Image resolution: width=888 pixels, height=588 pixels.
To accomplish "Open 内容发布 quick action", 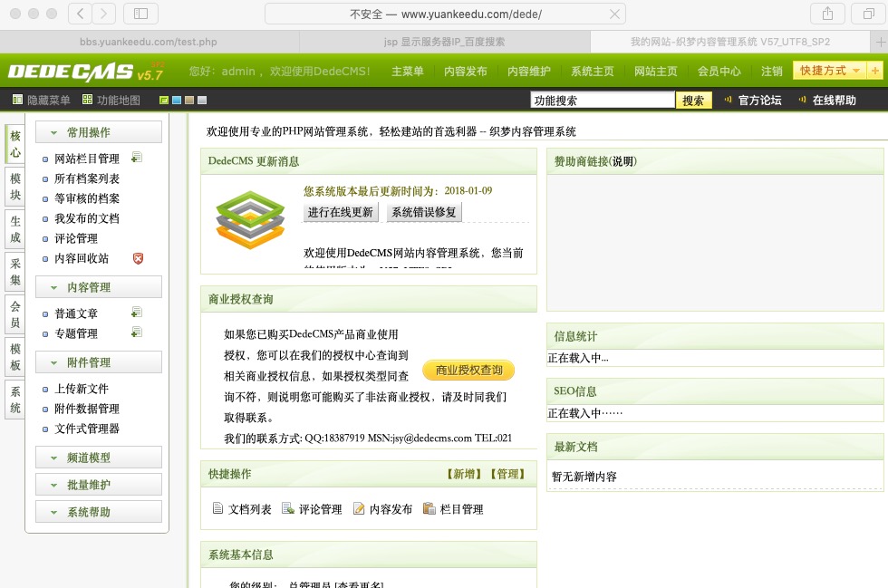I will point(382,508).
